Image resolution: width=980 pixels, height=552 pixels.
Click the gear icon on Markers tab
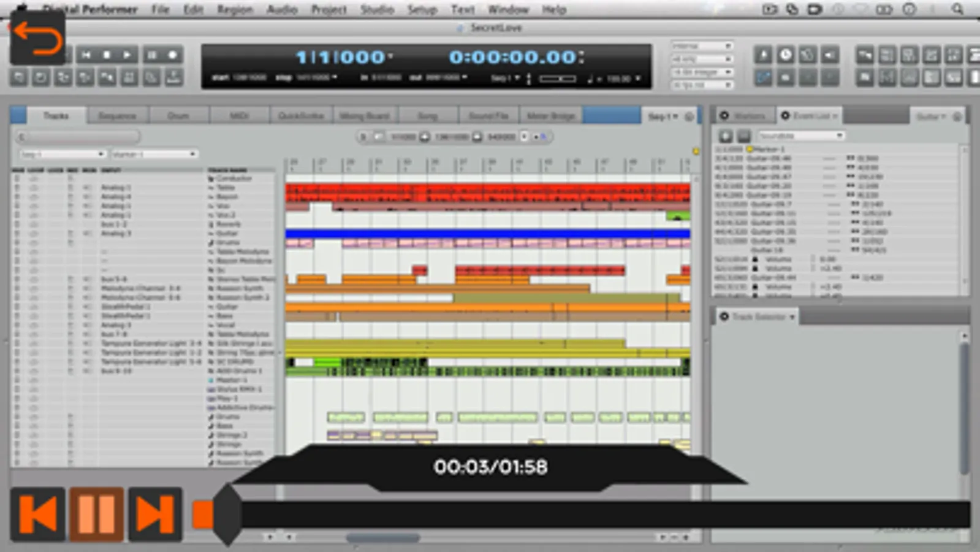[724, 115]
